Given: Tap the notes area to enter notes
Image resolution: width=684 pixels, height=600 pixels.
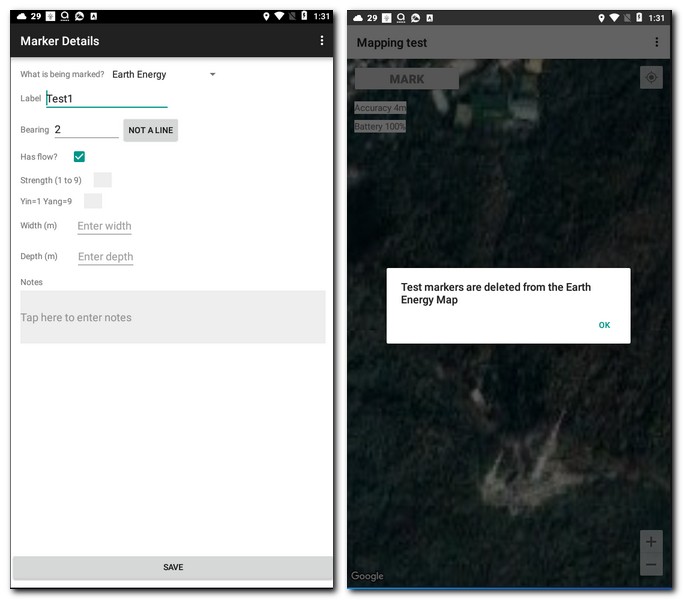Looking at the screenshot, I should tap(173, 317).
